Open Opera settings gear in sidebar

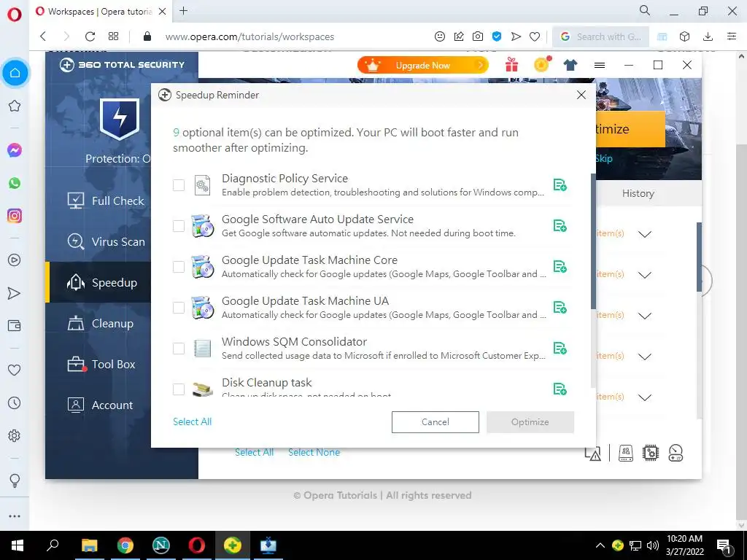click(15, 436)
